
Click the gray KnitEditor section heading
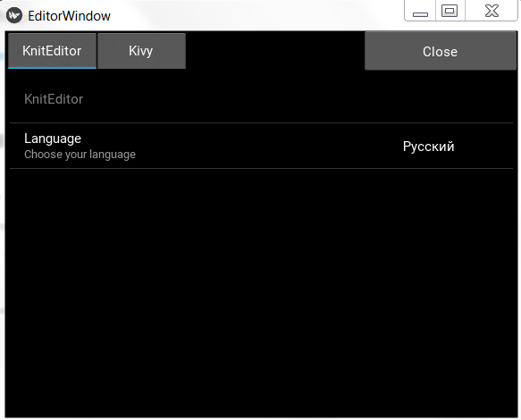[x=54, y=99]
